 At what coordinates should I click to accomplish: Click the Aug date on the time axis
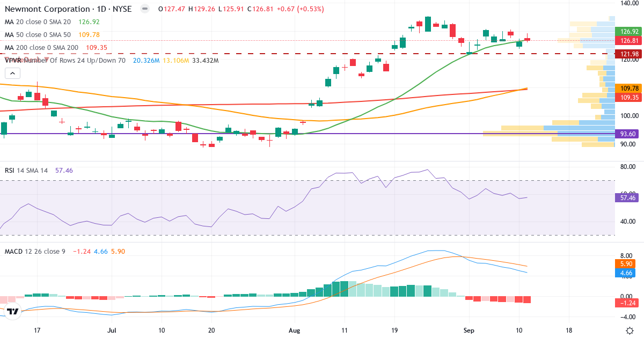[295, 331]
